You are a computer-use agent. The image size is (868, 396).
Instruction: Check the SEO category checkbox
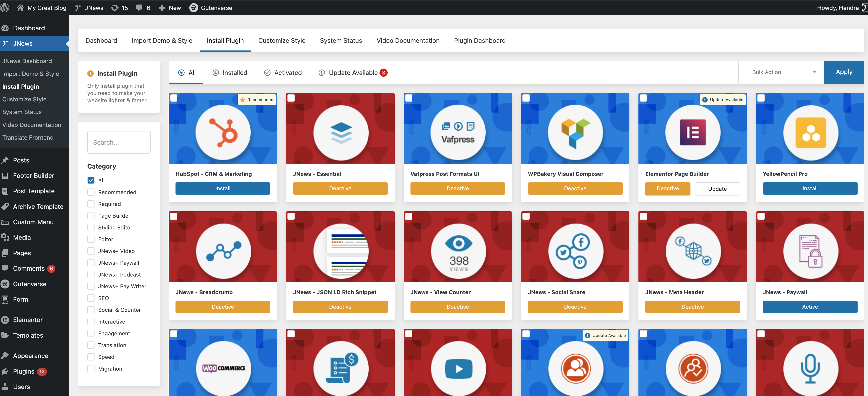pyautogui.click(x=91, y=298)
